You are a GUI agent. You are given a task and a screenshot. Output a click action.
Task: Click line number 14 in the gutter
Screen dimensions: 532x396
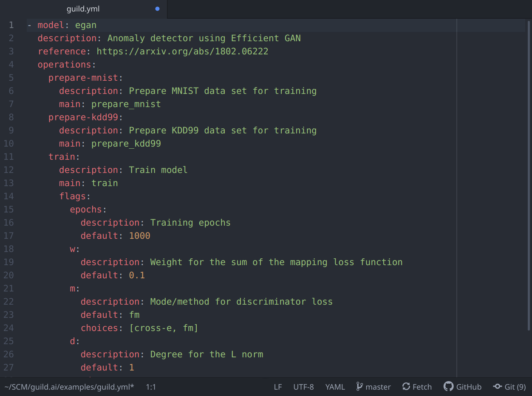tap(9, 196)
